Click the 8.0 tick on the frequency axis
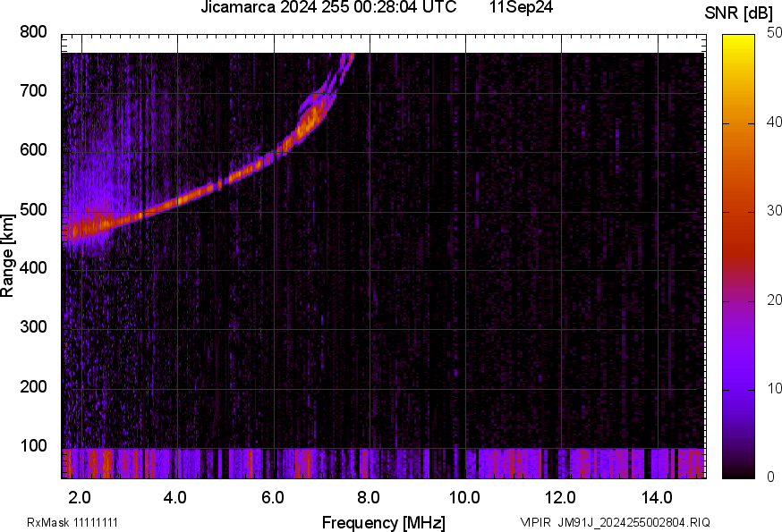The width and height of the screenshot is (782, 532). (369, 496)
